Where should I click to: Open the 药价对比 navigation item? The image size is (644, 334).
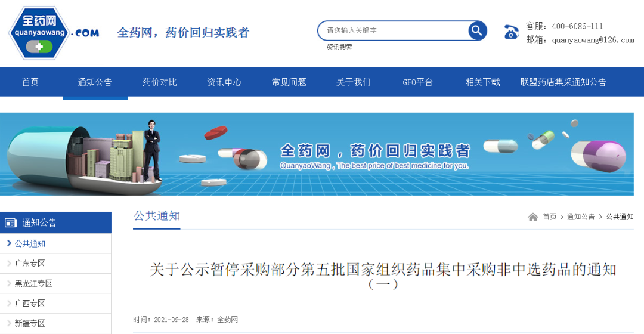159,82
